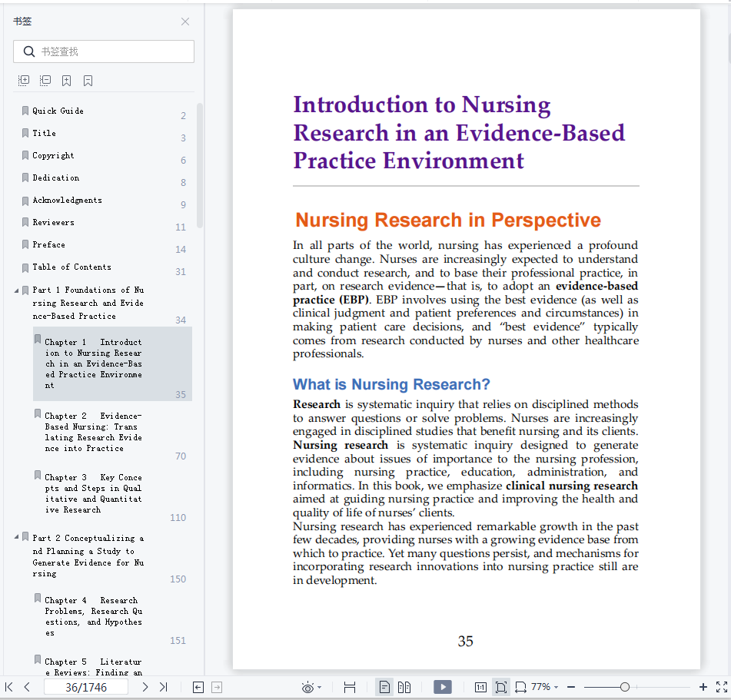This screenshot has height=700, width=731.
Task: Click the What is Nursing Research? heading
Action: pyautogui.click(x=391, y=384)
